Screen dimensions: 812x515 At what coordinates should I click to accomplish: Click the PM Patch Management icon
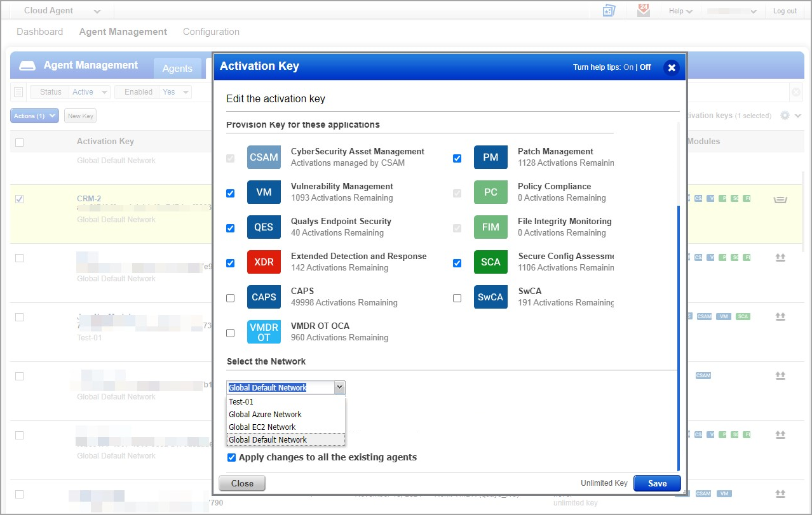point(490,157)
